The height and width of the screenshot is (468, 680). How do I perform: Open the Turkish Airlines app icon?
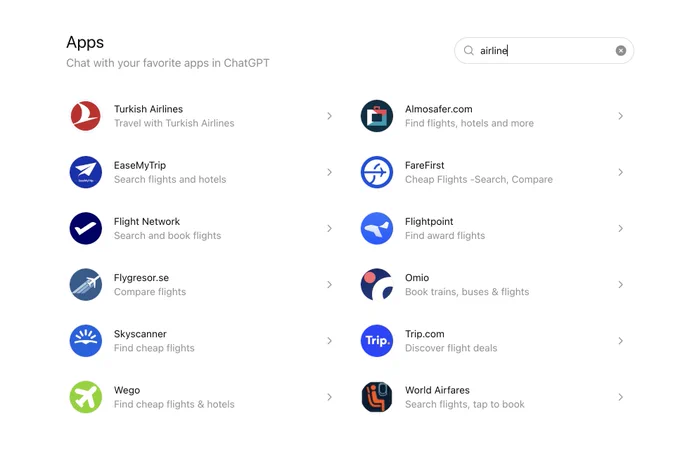[x=86, y=116]
